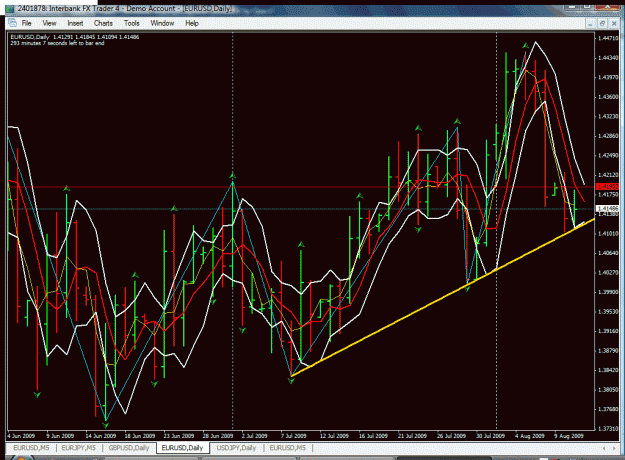Open the Insert menu

pyautogui.click(x=75, y=23)
